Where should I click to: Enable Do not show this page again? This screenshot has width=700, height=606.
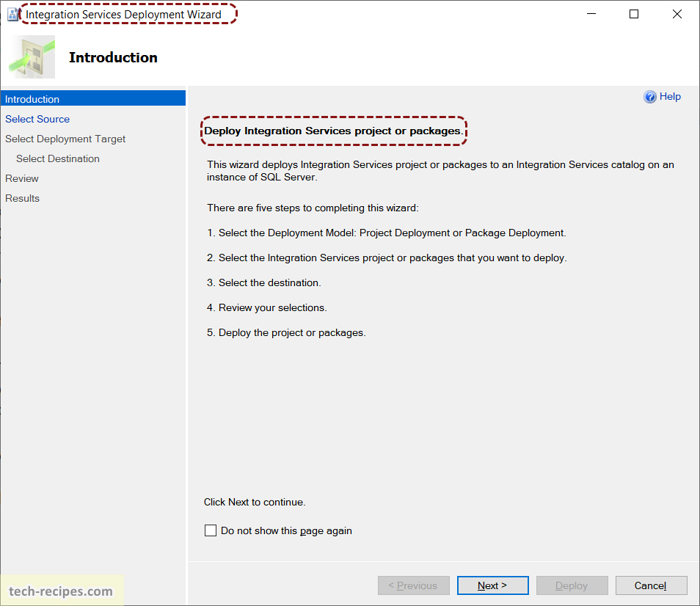pyautogui.click(x=211, y=530)
